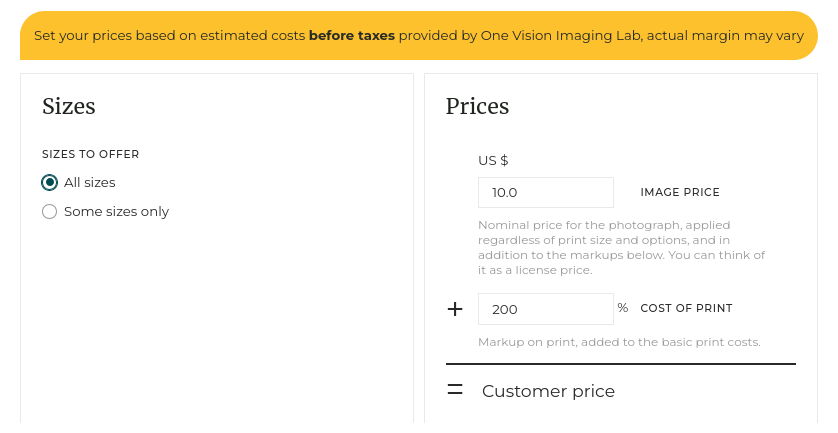Screen dimensions: 838x433
Task: Select the All sizes radio button
Action: pos(49,183)
